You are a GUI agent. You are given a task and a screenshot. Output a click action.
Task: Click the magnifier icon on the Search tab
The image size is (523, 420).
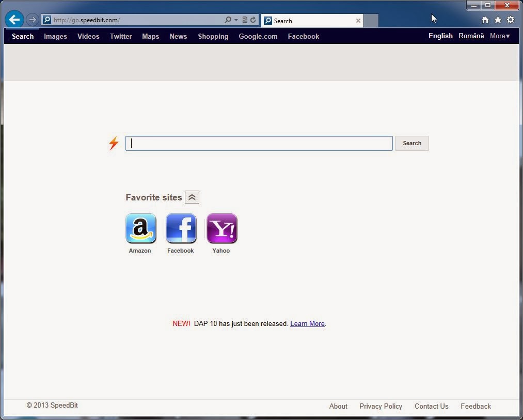(268, 21)
